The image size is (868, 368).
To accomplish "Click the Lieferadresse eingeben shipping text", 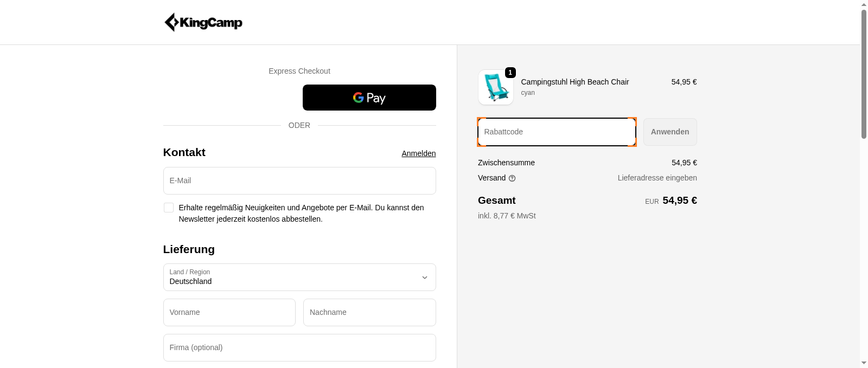I will pos(657,178).
